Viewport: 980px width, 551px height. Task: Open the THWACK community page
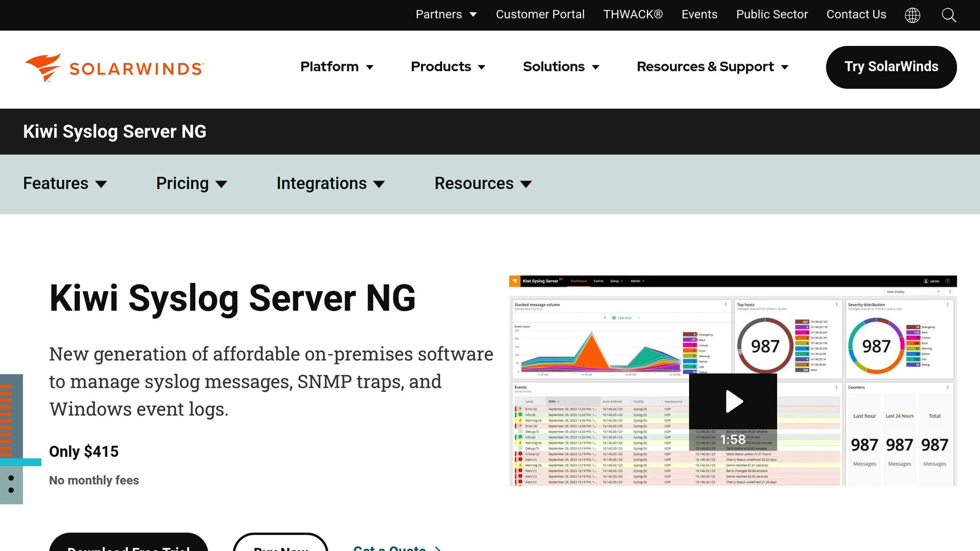pos(633,14)
